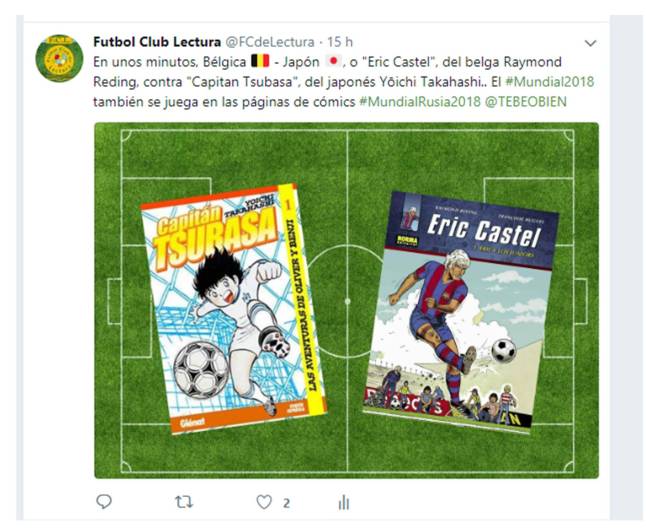Image resolution: width=646 pixels, height=528 pixels.
Task: Open the Futbol Club Lectura account name
Action: 157,42
